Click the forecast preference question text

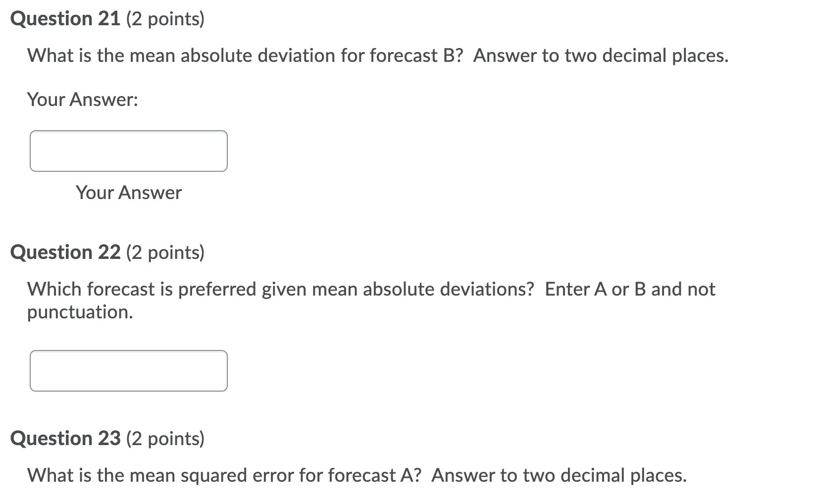click(370, 289)
